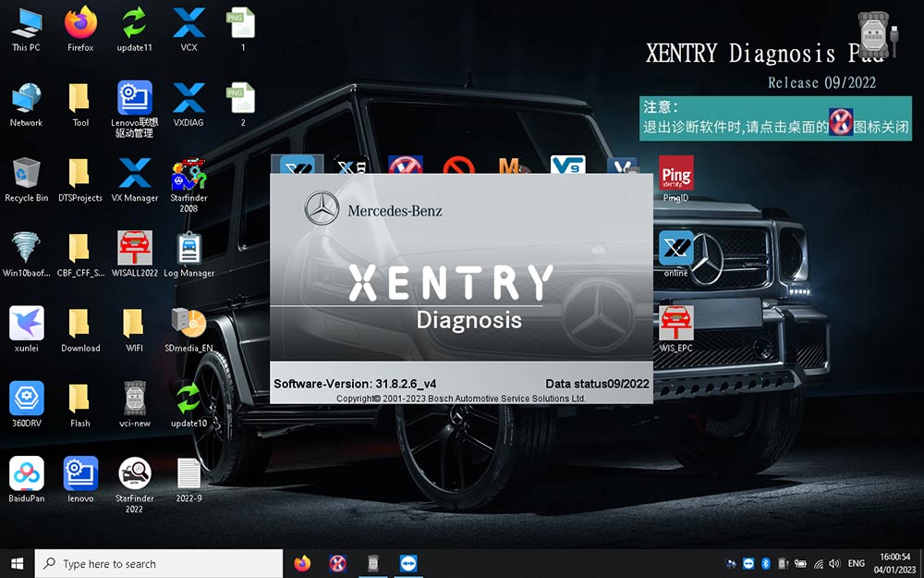The image size is (924, 578).
Task: Launch the PingID desktop shortcut
Action: click(x=676, y=179)
